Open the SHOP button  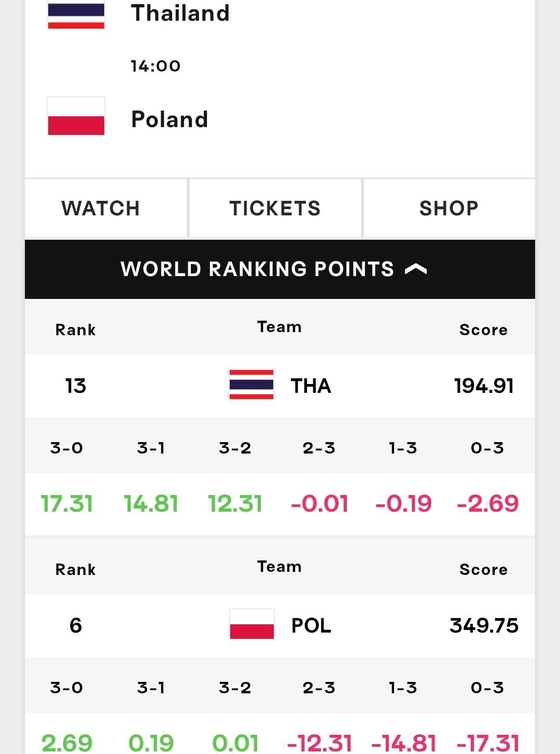click(x=450, y=208)
